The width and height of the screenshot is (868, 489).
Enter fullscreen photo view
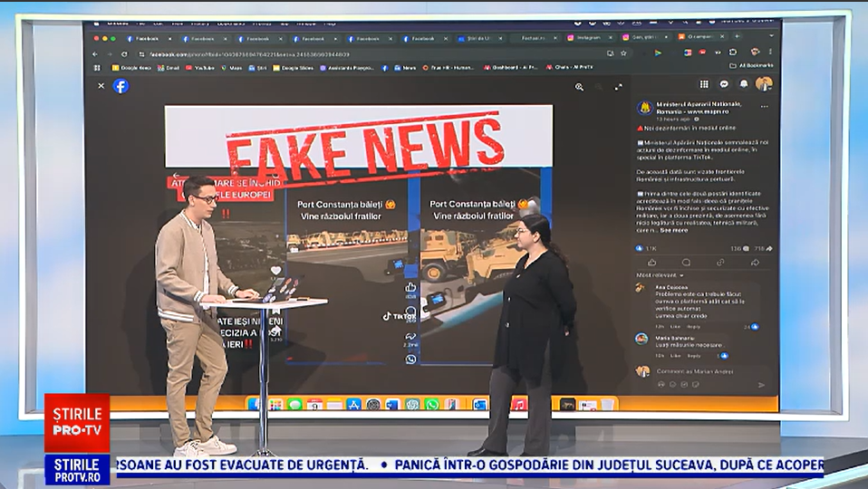pyautogui.click(x=619, y=87)
